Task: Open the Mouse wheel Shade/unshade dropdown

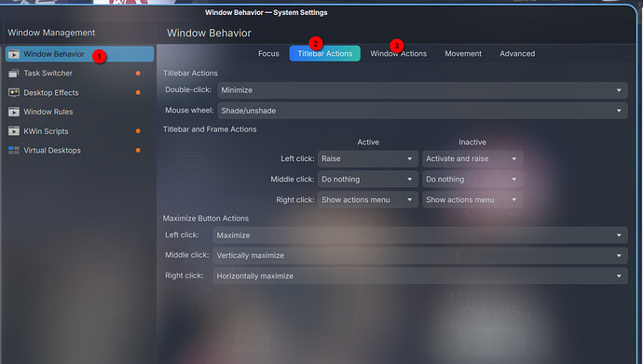Action: click(422, 111)
